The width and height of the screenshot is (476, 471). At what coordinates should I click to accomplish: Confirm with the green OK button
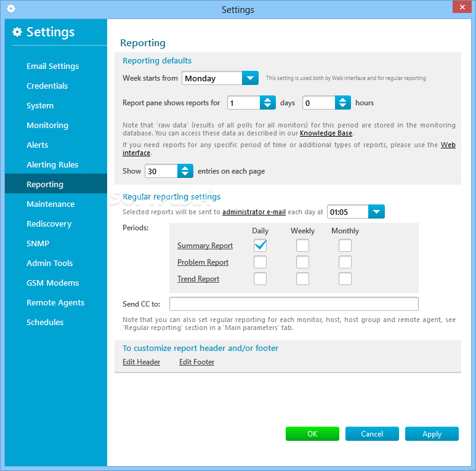pos(312,433)
